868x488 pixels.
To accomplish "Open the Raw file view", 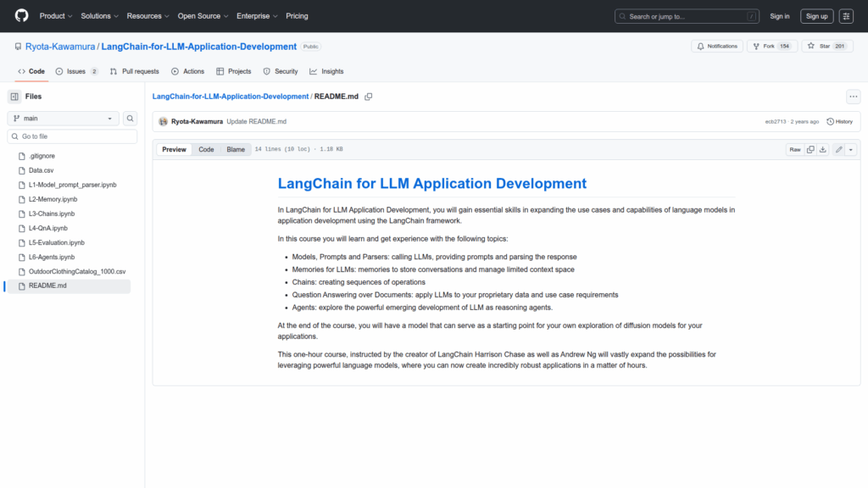I will pos(795,149).
